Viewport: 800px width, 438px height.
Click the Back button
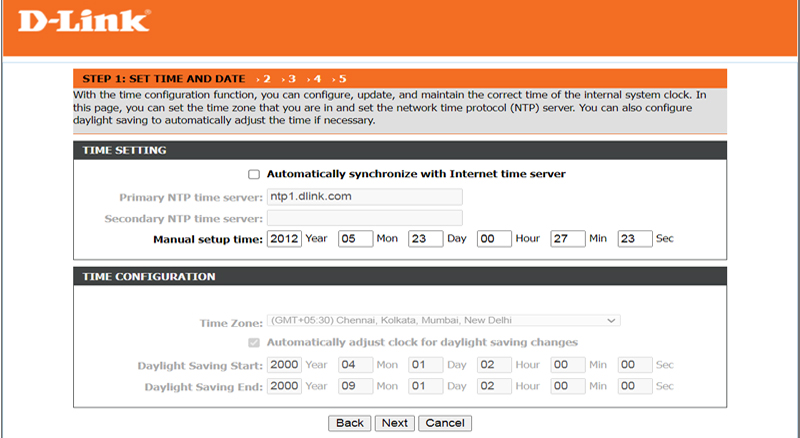point(350,423)
